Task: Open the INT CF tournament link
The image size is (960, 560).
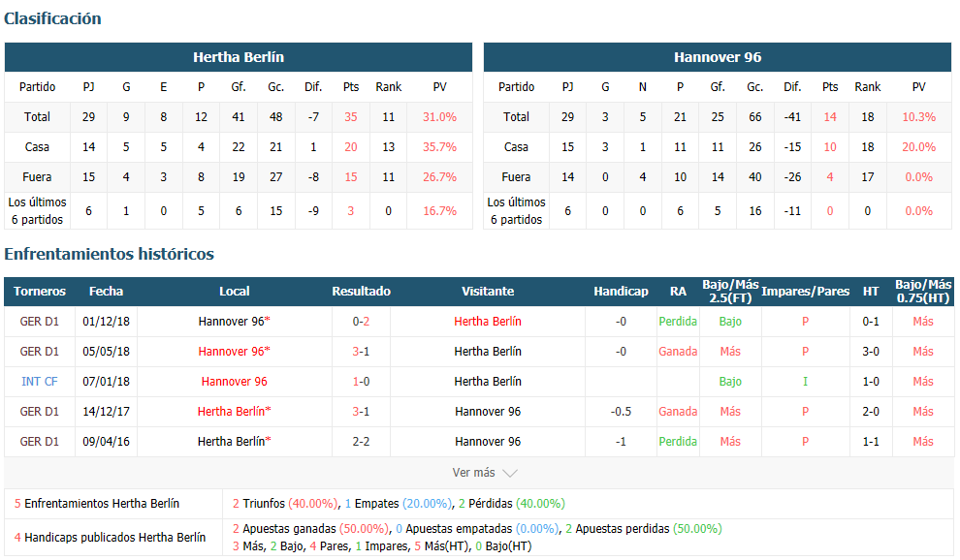Action: pos(39,382)
